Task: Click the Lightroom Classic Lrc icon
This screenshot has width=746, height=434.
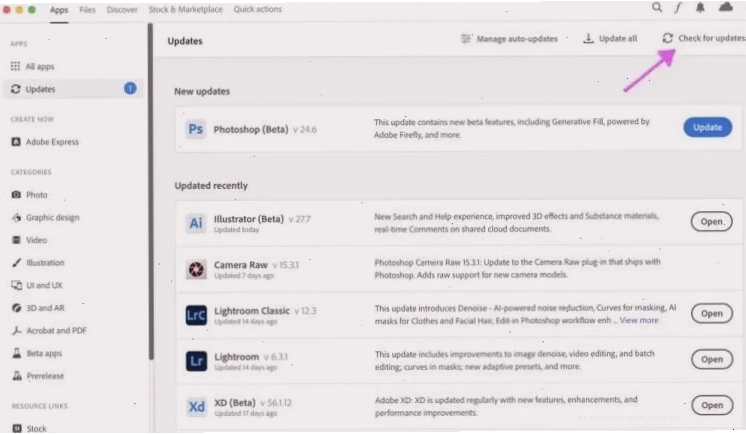Action: pyautogui.click(x=196, y=315)
